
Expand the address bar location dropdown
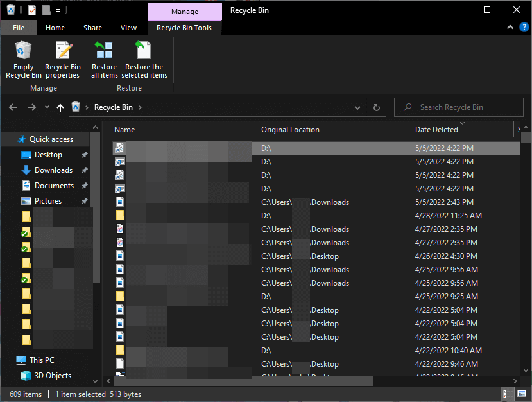coord(357,107)
